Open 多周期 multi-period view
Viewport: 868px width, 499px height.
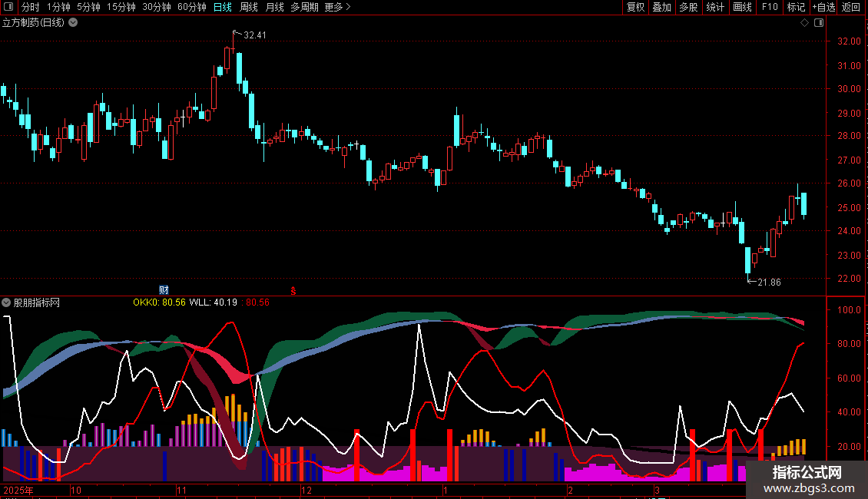point(304,7)
